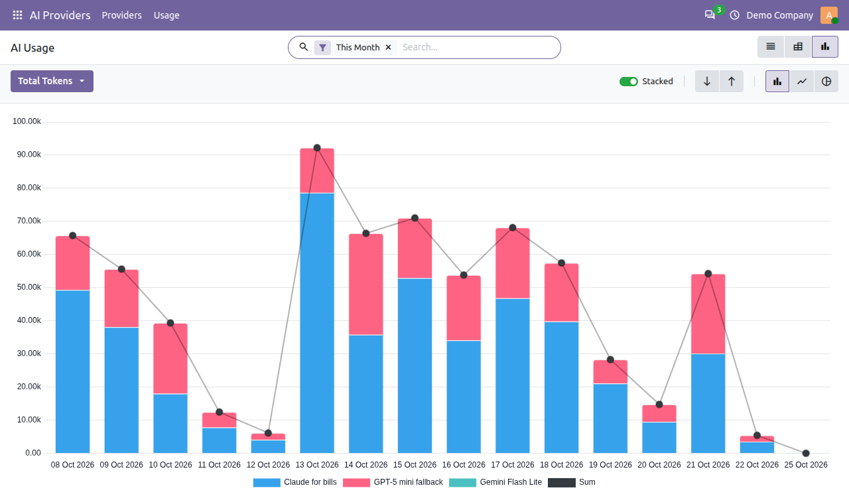This screenshot has height=504, width=849.
Task: Click the '13 Oct 2026' axis label
Action: 317,465
